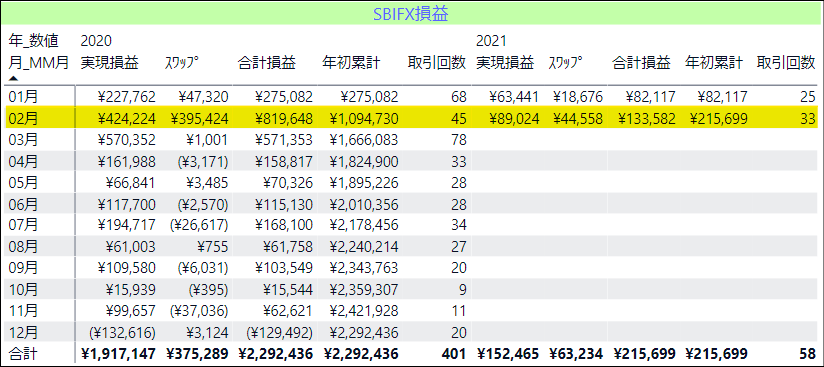Click the ¥1,666,083 cumulative cell

(364, 140)
